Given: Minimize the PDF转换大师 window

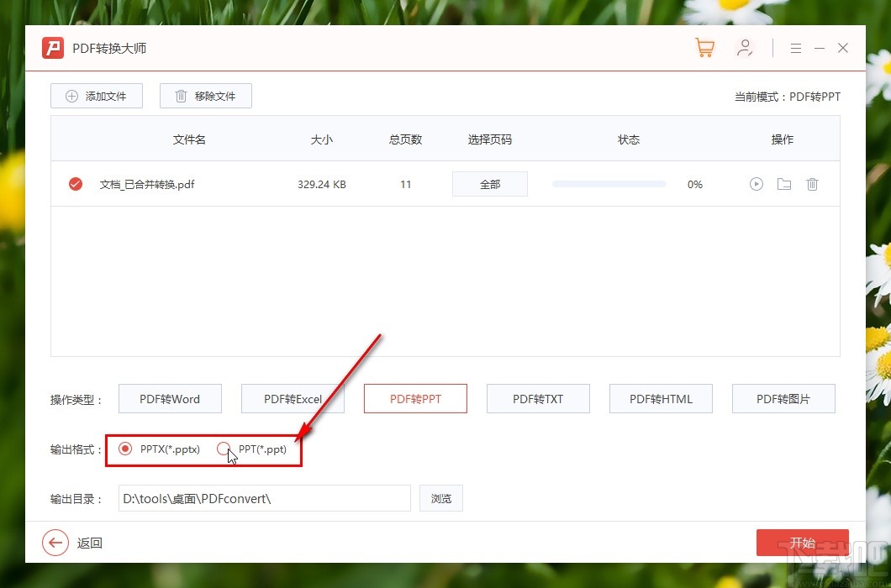Looking at the screenshot, I should tap(820, 48).
